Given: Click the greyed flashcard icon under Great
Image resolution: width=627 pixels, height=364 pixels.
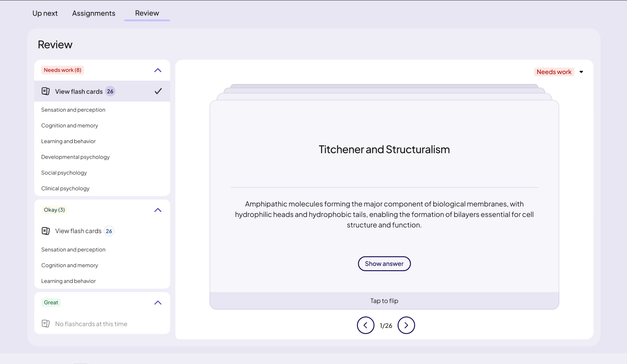Looking at the screenshot, I should [x=46, y=324].
